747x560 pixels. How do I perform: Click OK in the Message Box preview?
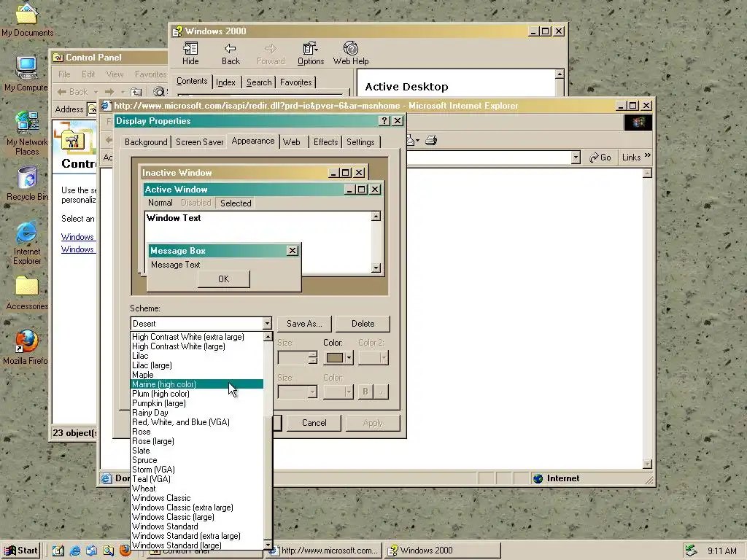coord(223,279)
